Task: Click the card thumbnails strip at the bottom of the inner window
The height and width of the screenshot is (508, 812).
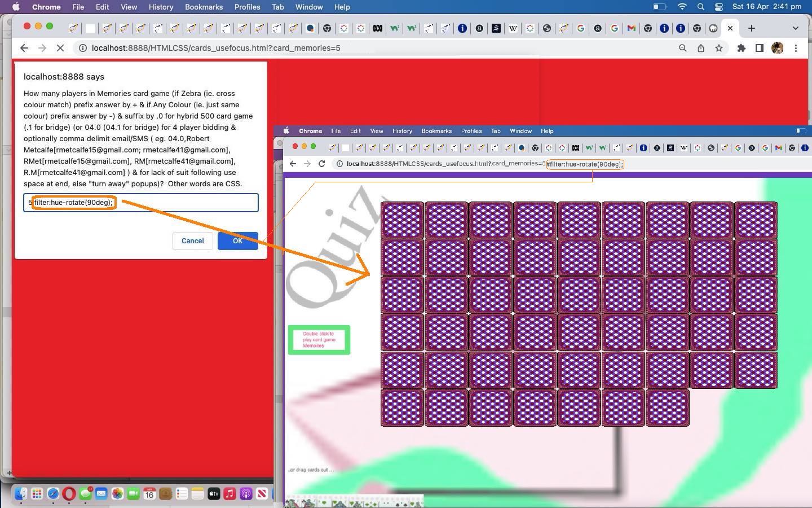Action: (x=354, y=502)
